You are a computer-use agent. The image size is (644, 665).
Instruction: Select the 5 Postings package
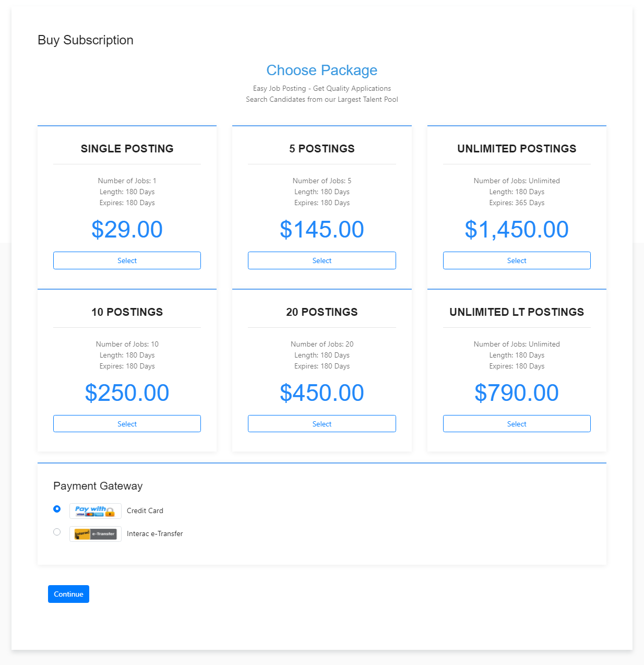(x=321, y=260)
